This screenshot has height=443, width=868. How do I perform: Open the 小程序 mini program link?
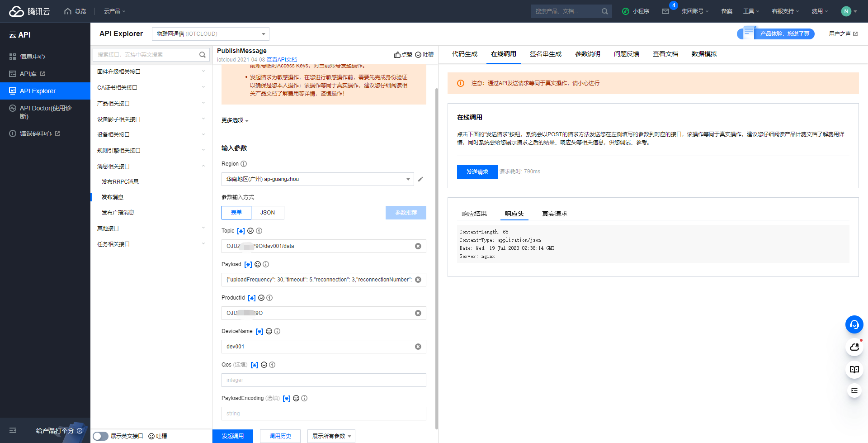636,11
